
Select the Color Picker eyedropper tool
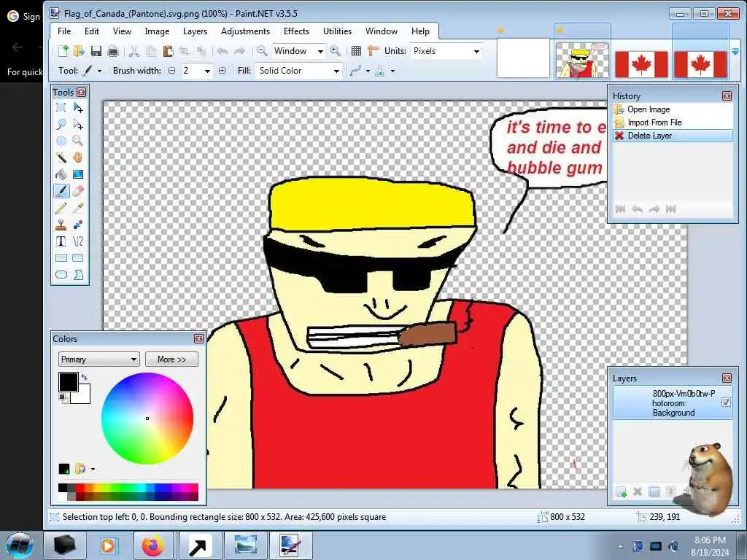[x=78, y=208]
